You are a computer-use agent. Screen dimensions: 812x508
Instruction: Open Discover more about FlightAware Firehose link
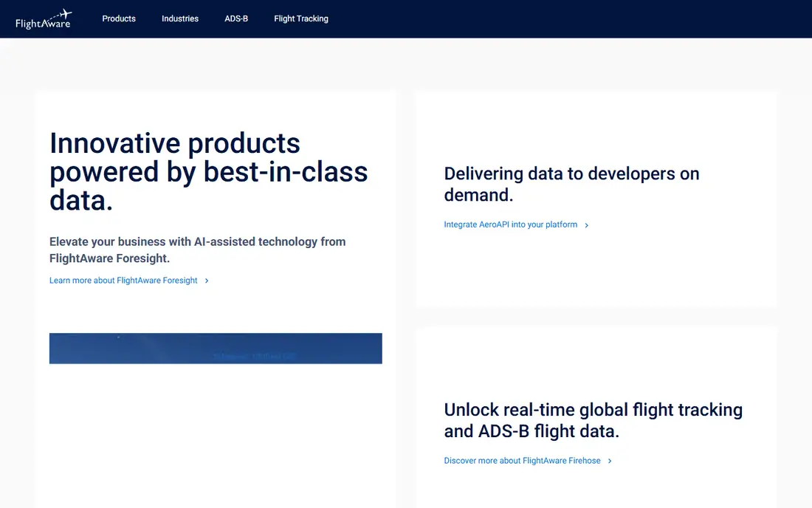pos(522,460)
